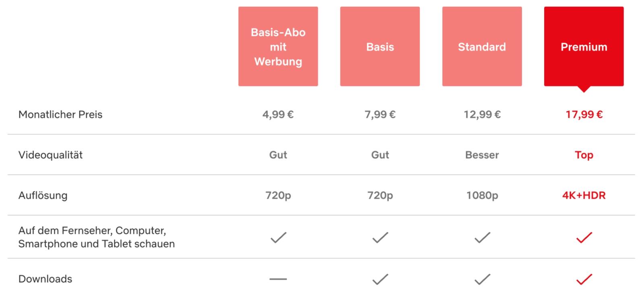Click the 4K+HDR resolution label

click(x=584, y=196)
